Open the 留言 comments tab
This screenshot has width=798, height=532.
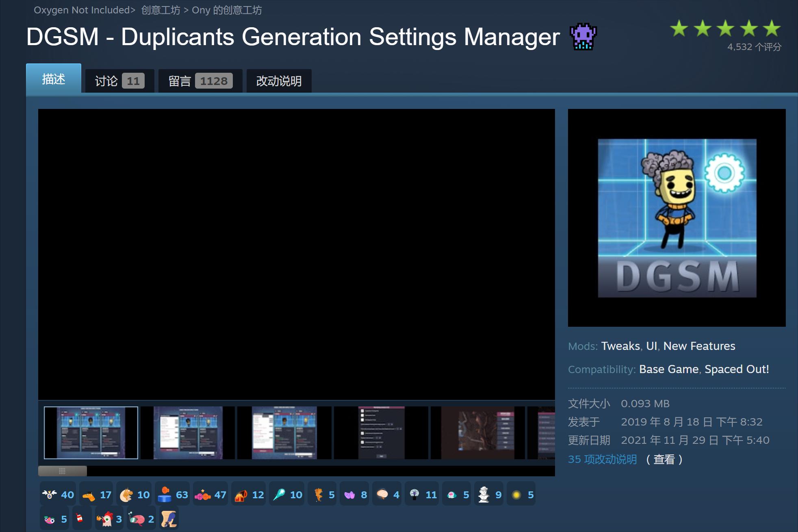[200, 81]
